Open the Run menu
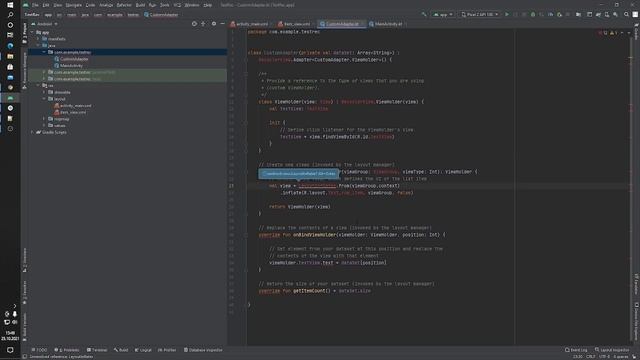This screenshot has width=640, height=360. tap(152, 5)
